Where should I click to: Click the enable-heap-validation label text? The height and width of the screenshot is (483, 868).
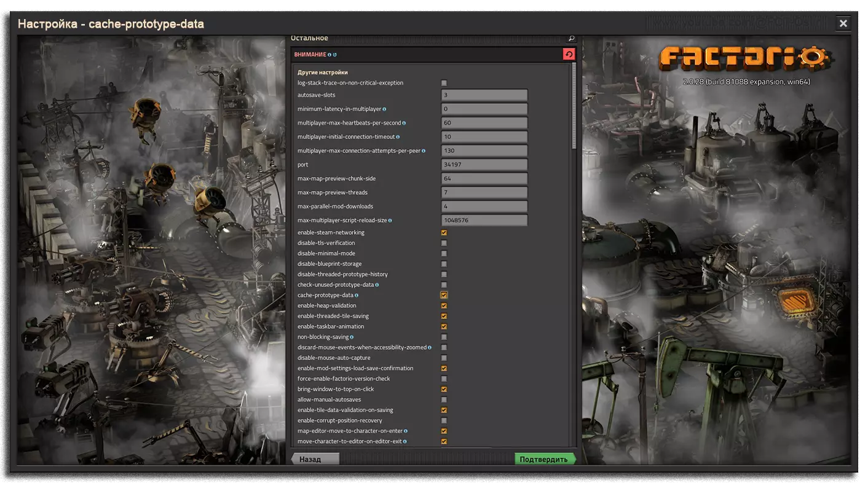[x=327, y=306]
